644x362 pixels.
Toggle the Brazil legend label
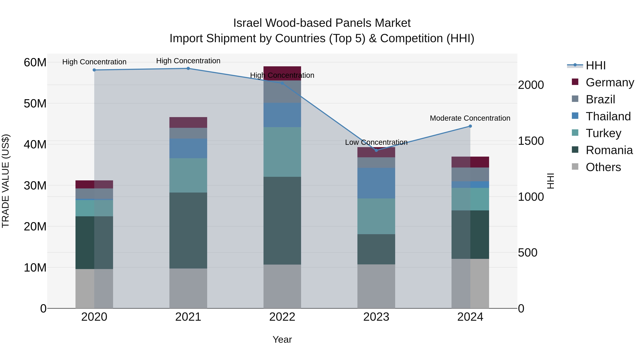click(x=601, y=99)
